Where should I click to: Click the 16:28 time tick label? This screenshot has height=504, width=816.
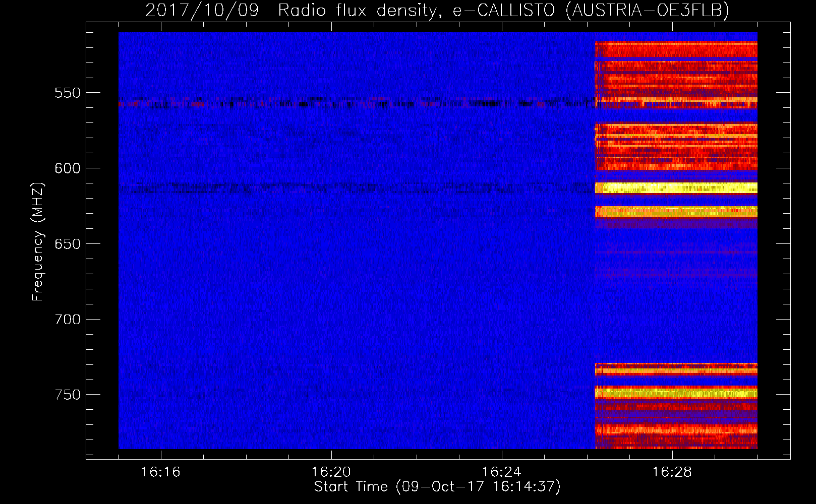click(672, 472)
